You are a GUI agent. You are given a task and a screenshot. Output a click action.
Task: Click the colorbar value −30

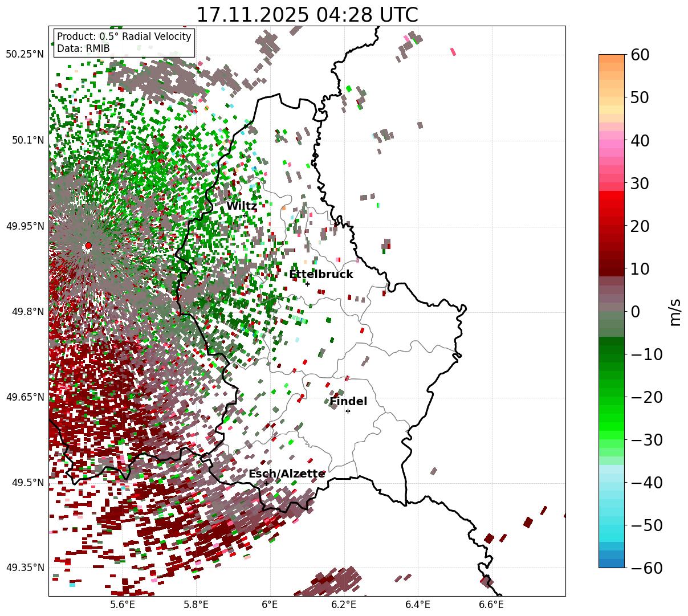pyautogui.click(x=646, y=440)
